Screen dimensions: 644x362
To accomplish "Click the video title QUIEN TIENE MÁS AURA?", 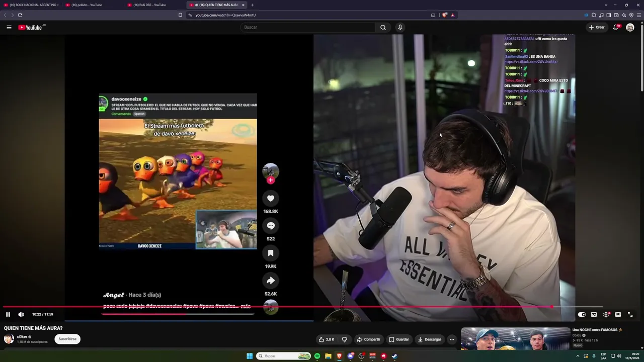I will [33, 328].
